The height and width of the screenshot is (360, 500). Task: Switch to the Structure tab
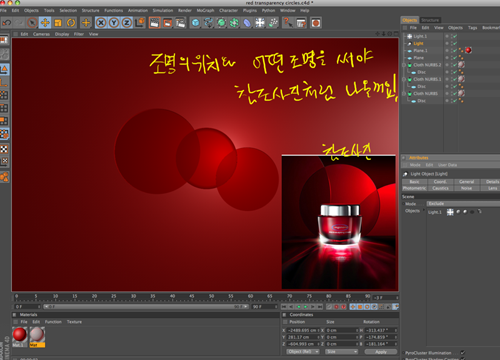pos(430,20)
